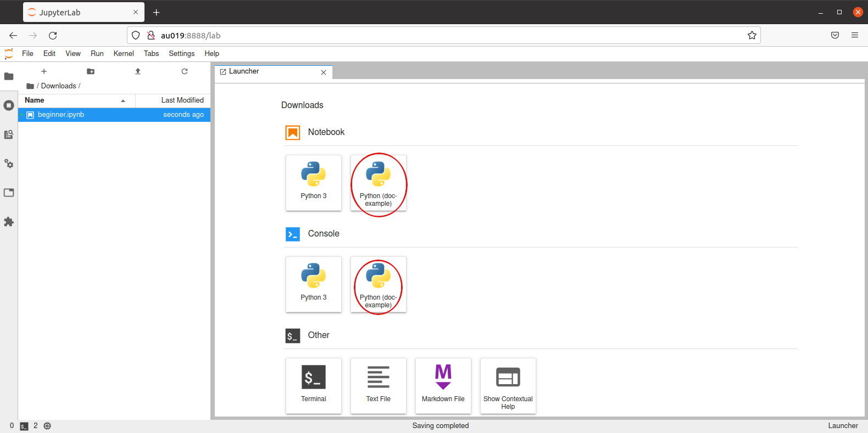This screenshot has width=868, height=433.
Task: Open the Edit menu
Action: tap(49, 54)
